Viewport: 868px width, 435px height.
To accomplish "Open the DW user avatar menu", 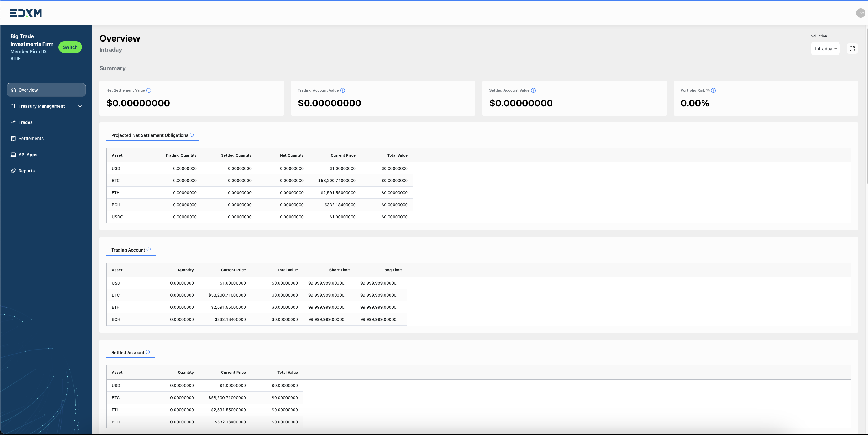I will pos(860,13).
